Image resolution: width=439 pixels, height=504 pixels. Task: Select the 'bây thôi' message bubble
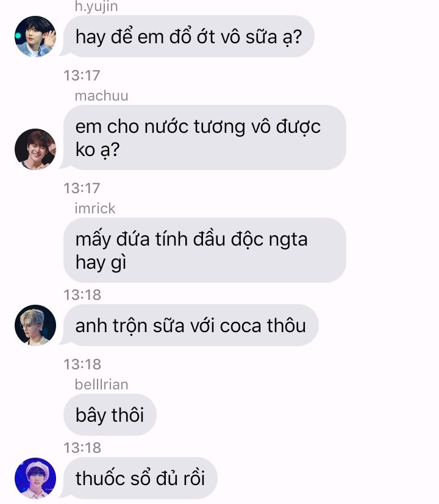tap(110, 414)
